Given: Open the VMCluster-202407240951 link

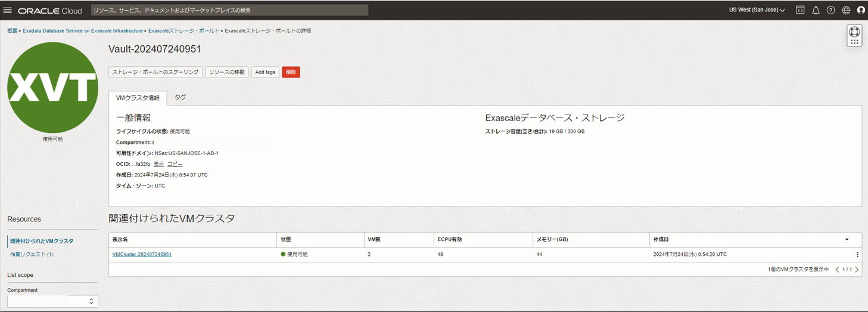Looking at the screenshot, I should click(142, 255).
